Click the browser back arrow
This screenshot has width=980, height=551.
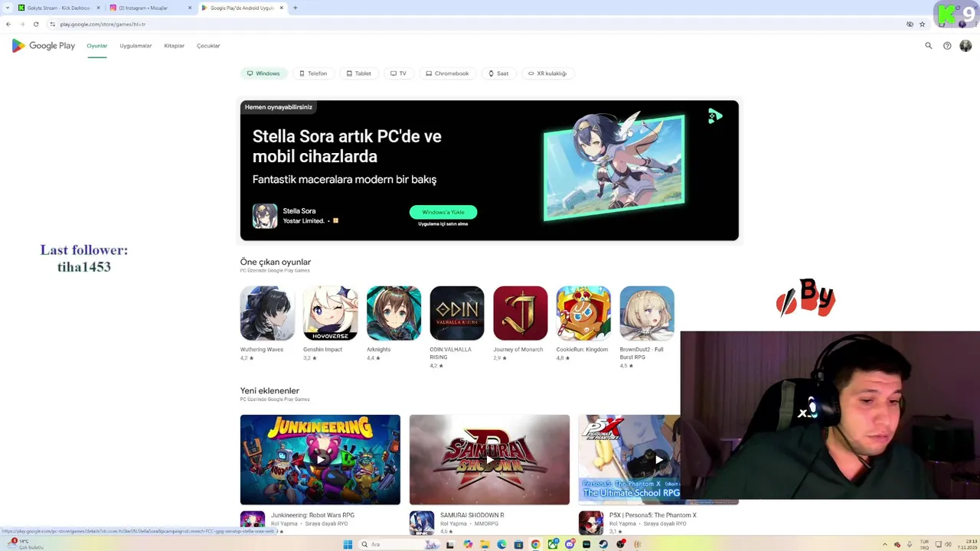click(x=8, y=24)
